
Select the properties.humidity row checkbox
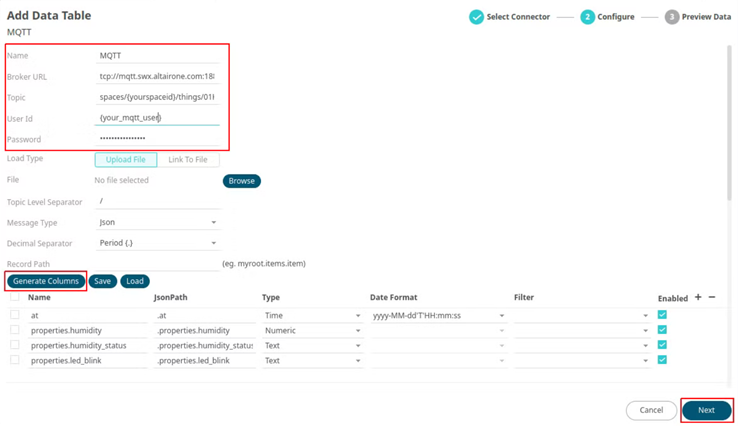point(15,330)
